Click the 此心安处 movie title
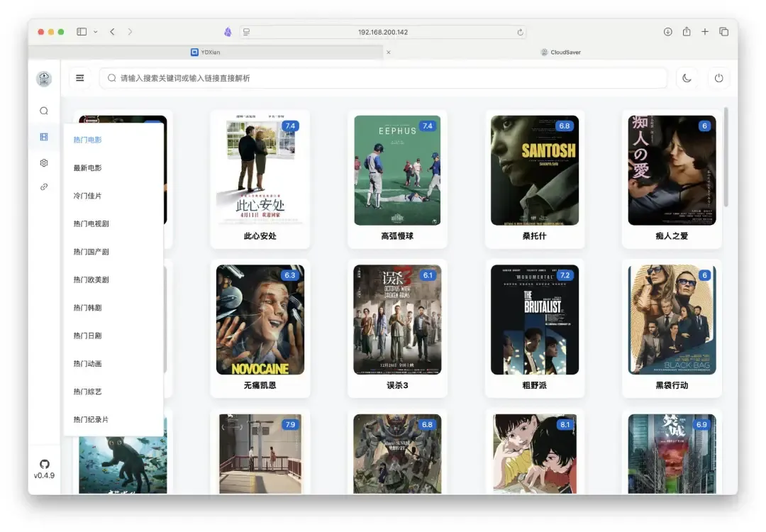 pyautogui.click(x=260, y=236)
